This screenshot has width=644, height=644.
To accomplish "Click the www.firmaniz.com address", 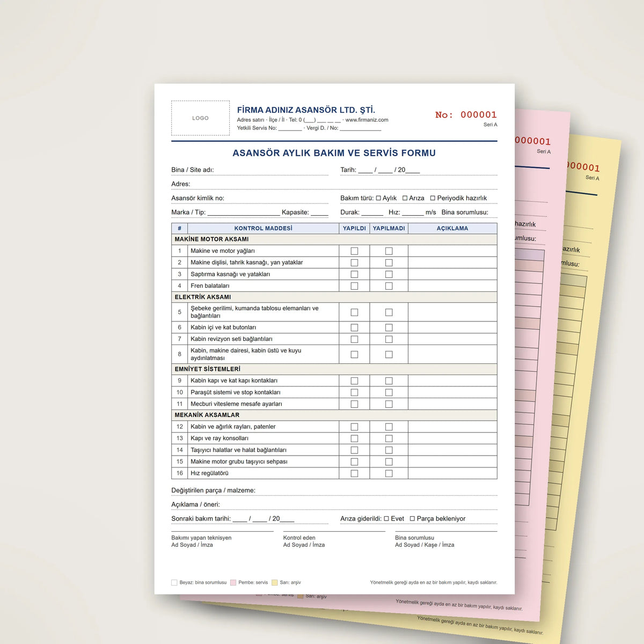I will (x=367, y=120).
